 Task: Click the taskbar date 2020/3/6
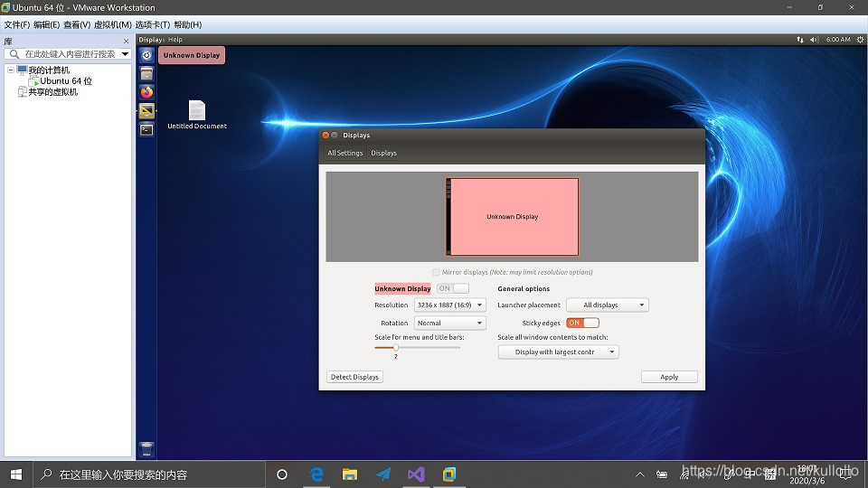tap(807, 481)
